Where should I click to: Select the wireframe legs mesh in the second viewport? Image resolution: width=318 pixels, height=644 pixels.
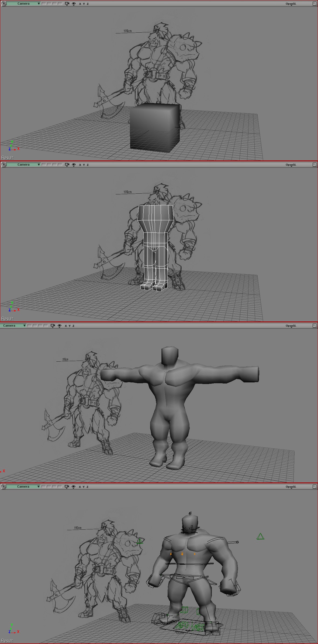(156, 248)
